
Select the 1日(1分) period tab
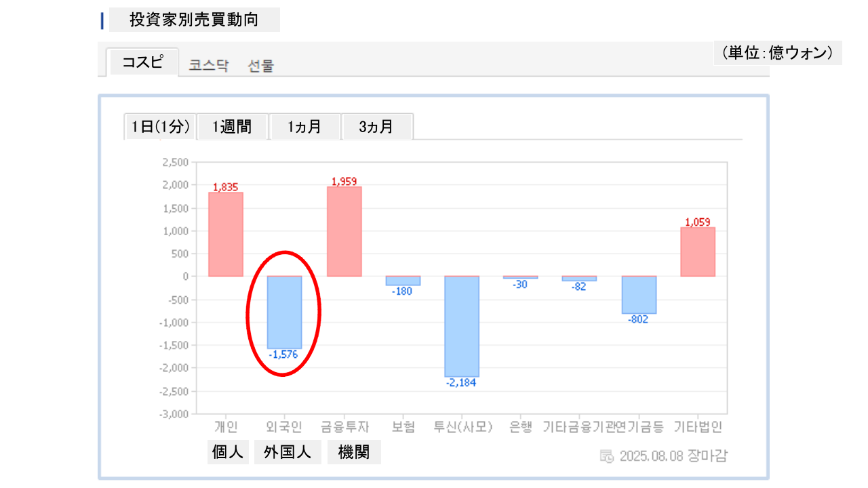[161, 127]
